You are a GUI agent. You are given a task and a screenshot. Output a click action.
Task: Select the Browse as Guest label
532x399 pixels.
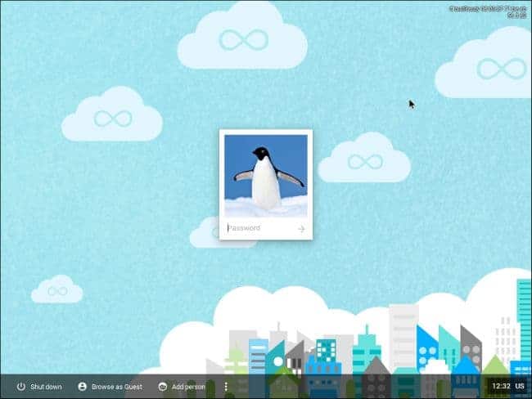coord(116,387)
